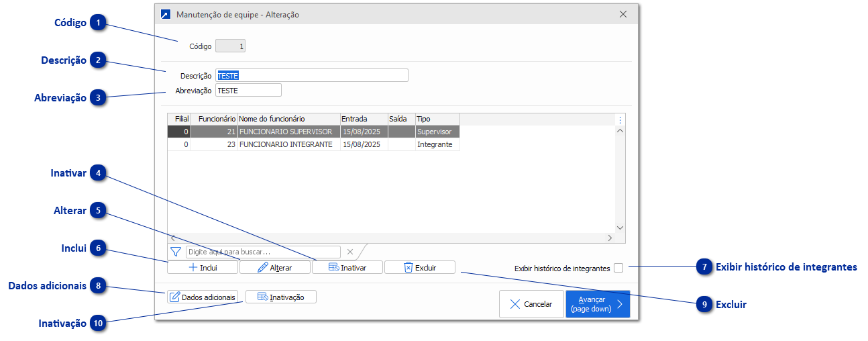
Task: Clear the search box with the X icon
Action: (349, 252)
